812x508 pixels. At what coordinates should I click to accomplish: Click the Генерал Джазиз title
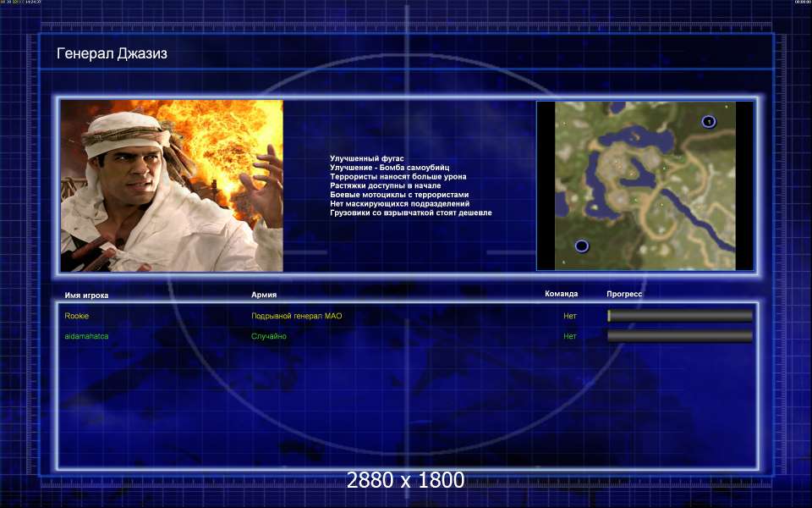[112, 53]
